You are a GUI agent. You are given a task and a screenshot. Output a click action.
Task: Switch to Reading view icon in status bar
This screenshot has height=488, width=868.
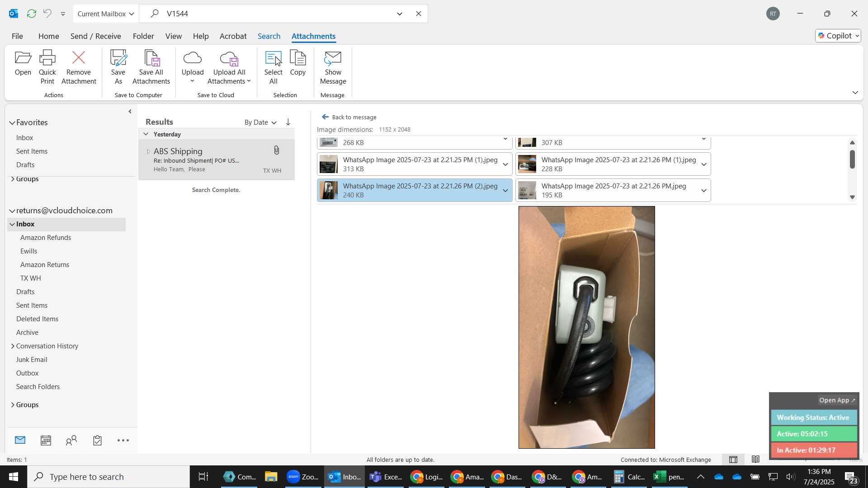coord(755,460)
